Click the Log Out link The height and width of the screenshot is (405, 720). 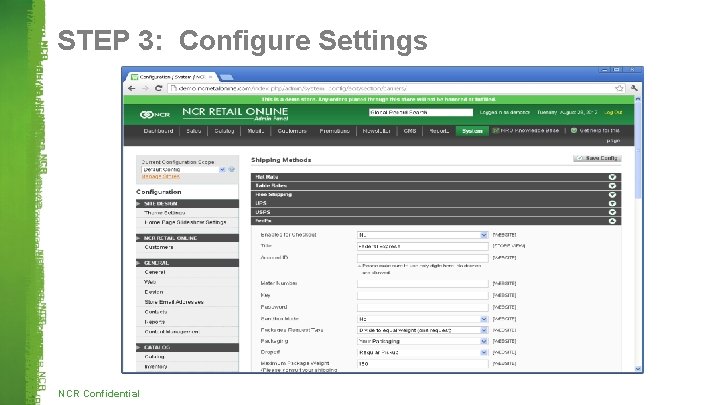[613, 112]
